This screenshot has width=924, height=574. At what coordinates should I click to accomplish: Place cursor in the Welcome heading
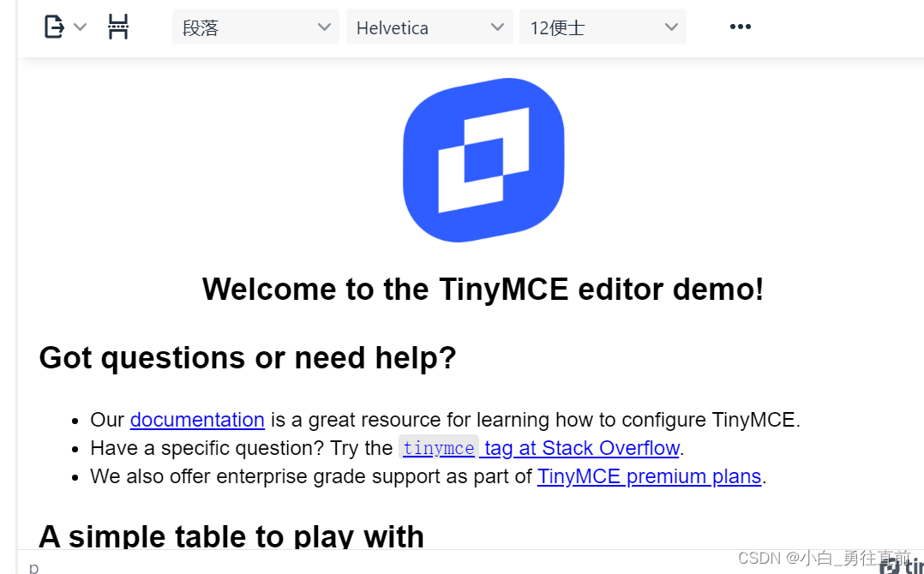tap(483, 290)
